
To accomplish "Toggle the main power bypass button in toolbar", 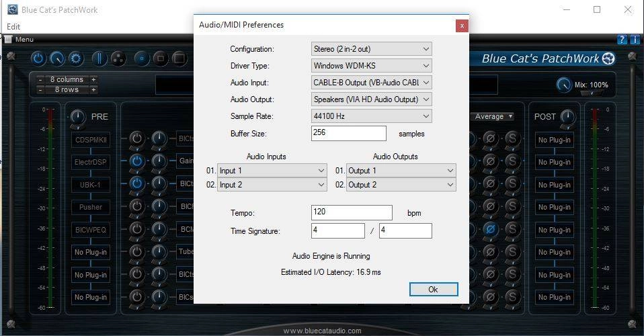I will (x=38, y=58).
